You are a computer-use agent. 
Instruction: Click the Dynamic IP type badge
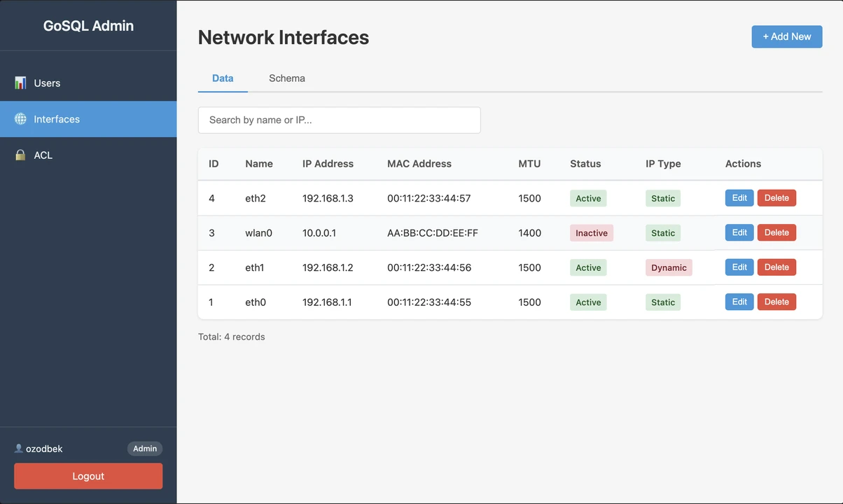(x=669, y=267)
